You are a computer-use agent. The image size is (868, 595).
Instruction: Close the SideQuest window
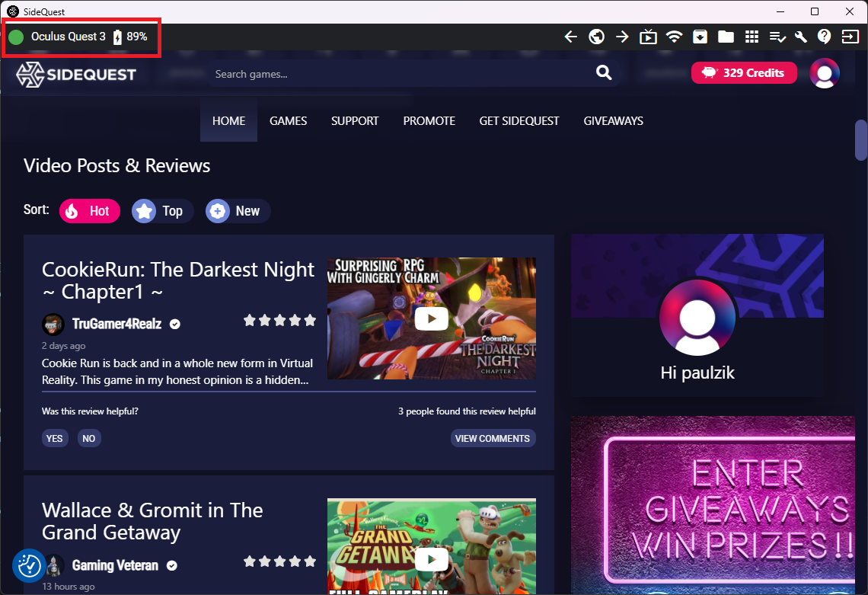[x=850, y=11]
